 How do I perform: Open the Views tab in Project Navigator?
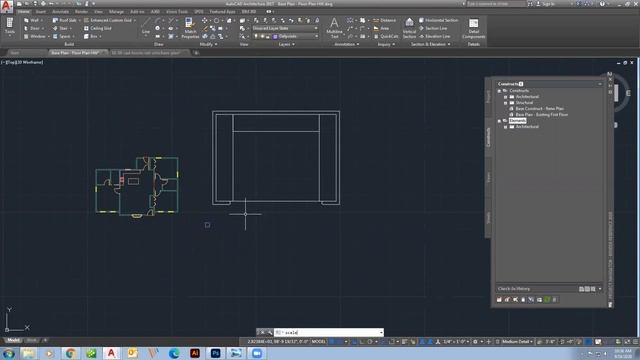(488, 177)
